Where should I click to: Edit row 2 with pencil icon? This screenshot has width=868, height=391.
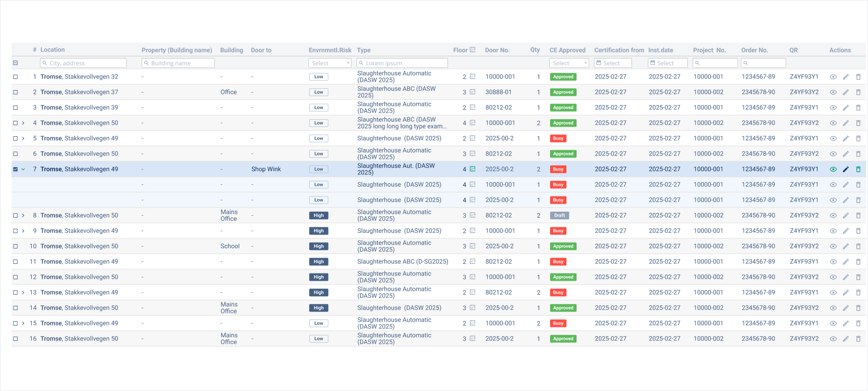click(x=845, y=92)
